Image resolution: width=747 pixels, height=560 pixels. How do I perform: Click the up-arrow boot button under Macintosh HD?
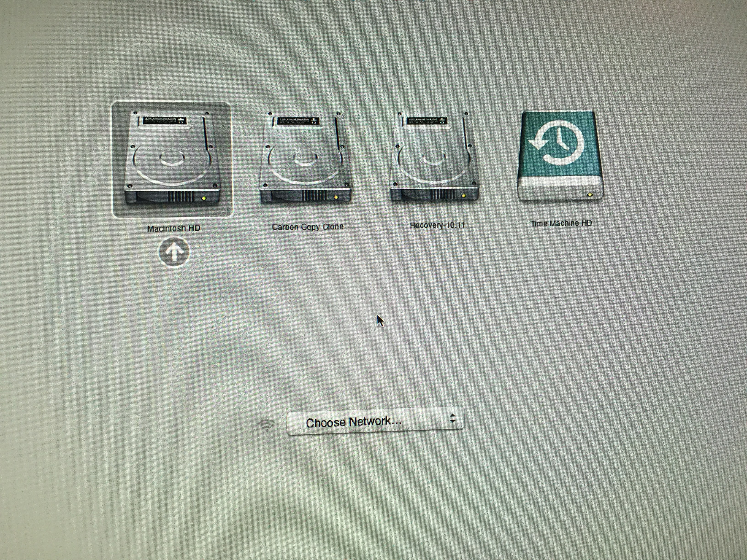tap(174, 253)
